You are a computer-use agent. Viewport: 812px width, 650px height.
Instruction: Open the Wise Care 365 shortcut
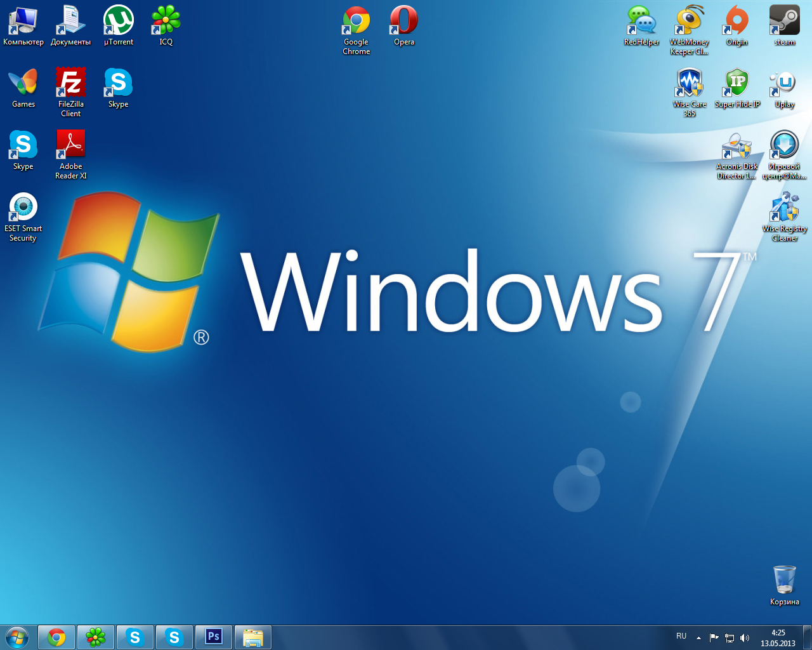[x=690, y=92]
